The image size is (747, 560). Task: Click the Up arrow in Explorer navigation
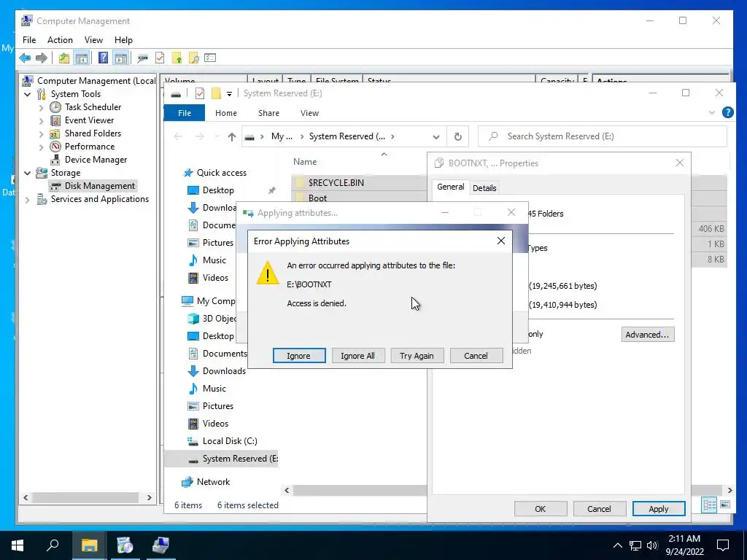pyautogui.click(x=231, y=136)
